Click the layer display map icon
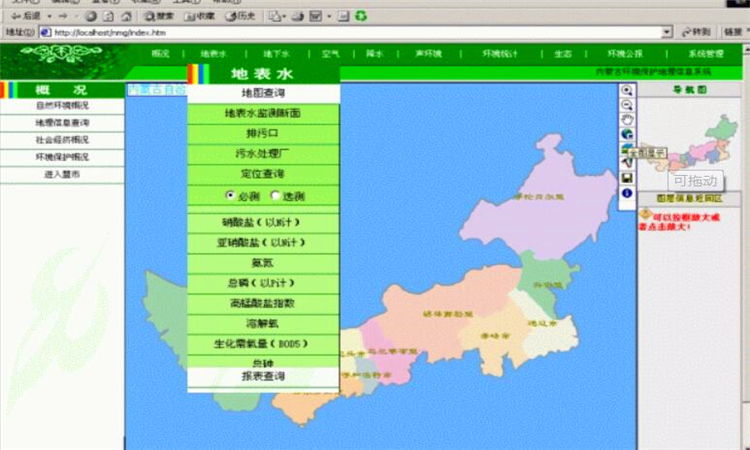Viewport: 750px width, 450px height. [x=626, y=149]
